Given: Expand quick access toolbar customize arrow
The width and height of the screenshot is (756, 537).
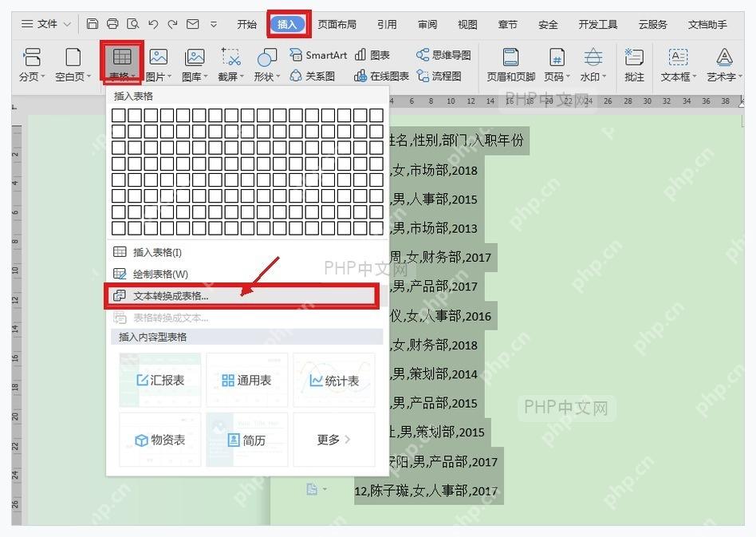Looking at the screenshot, I should pos(214,24).
